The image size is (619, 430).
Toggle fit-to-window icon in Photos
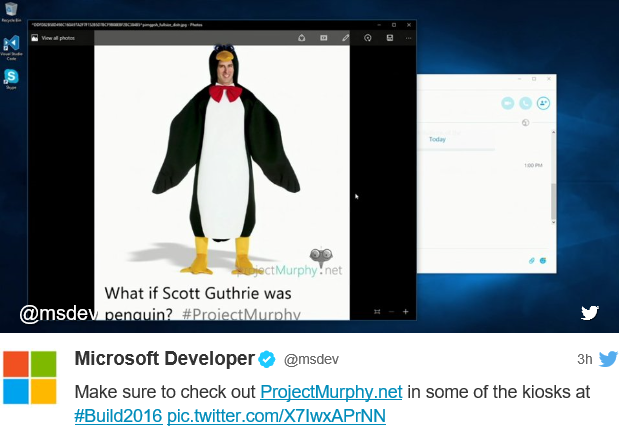[377, 312]
